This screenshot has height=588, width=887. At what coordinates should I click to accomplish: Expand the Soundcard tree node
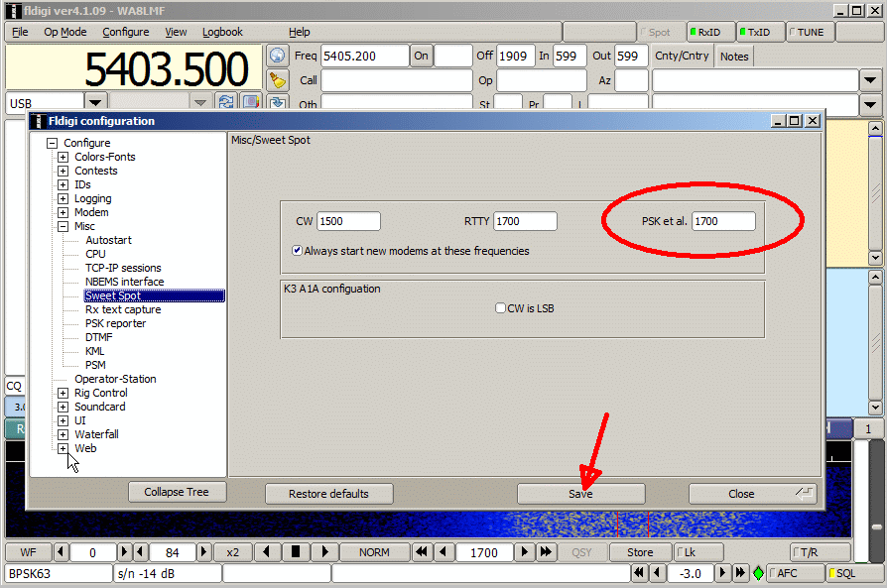pos(63,407)
